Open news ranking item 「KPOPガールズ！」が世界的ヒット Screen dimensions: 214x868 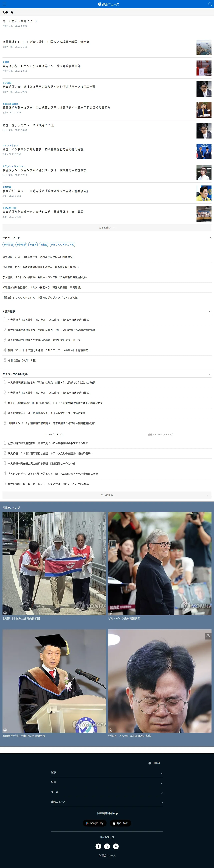click(x=53, y=473)
